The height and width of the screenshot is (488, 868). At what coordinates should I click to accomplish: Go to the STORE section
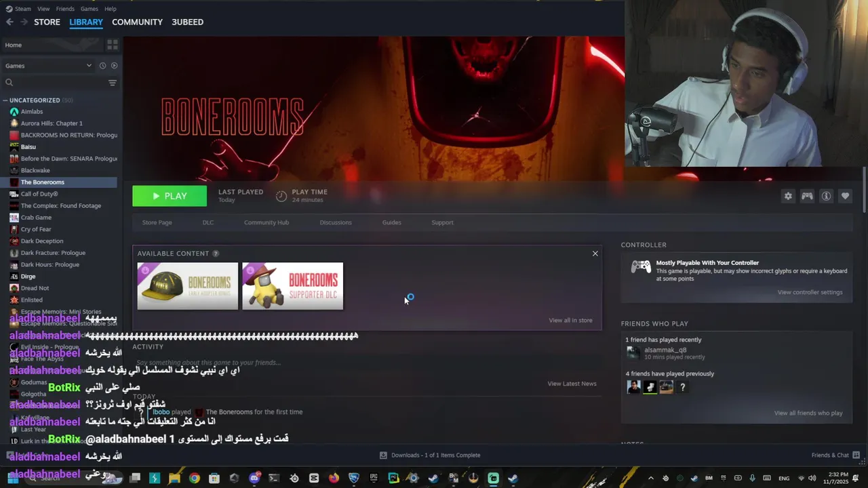point(47,22)
